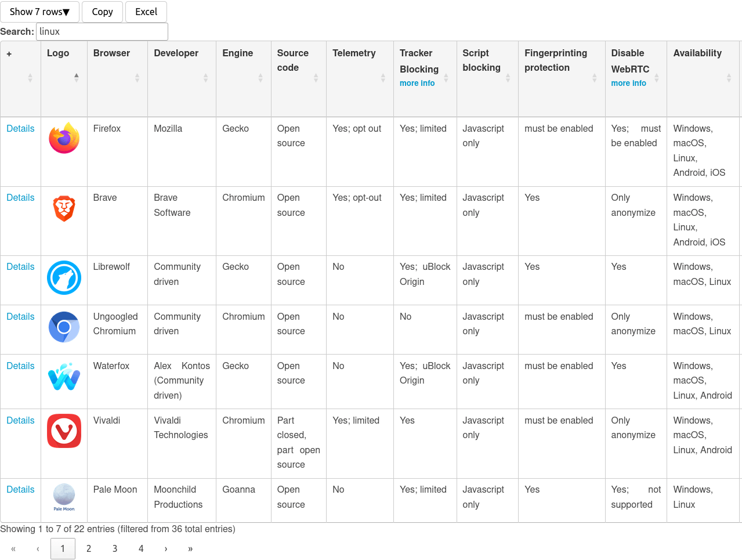The width and height of the screenshot is (742, 560).
Task: Copy the table with Copy button
Action: [x=102, y=12]
